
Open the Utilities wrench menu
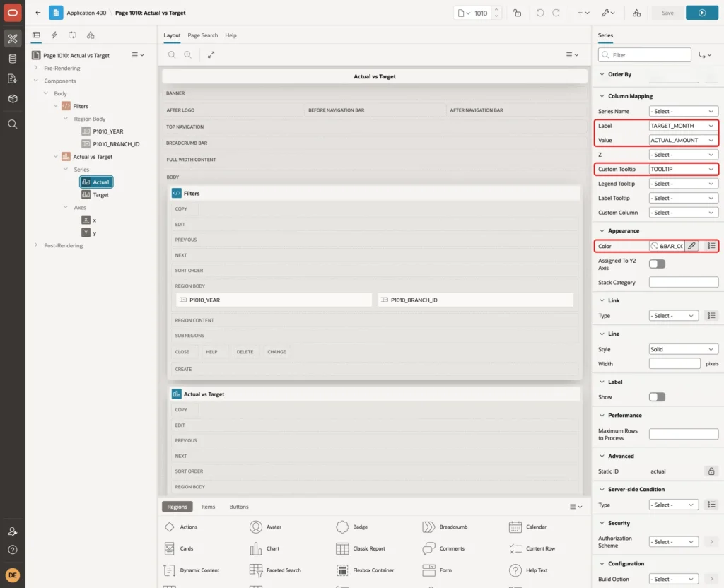coord(608,13)
